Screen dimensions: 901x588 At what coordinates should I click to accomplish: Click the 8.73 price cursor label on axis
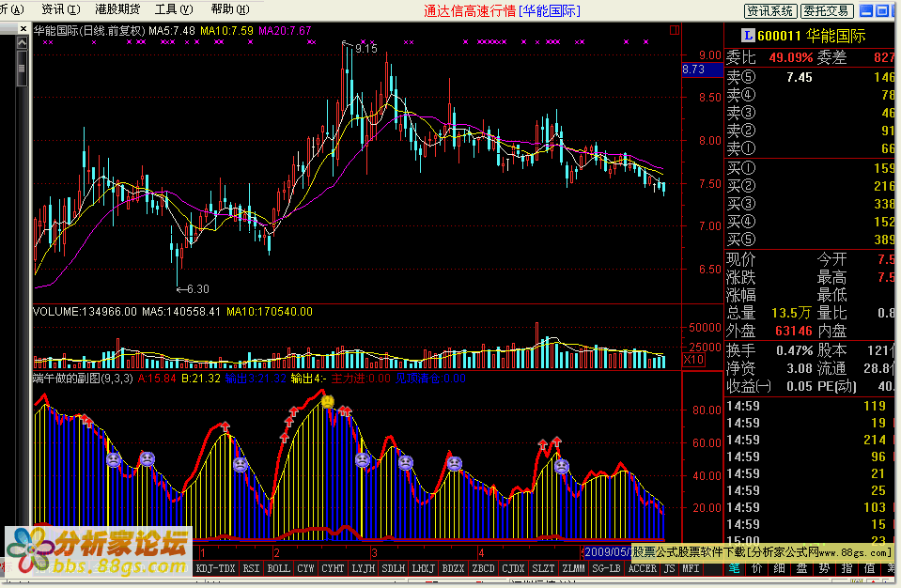pyautogui.click(x=702, y=70)
